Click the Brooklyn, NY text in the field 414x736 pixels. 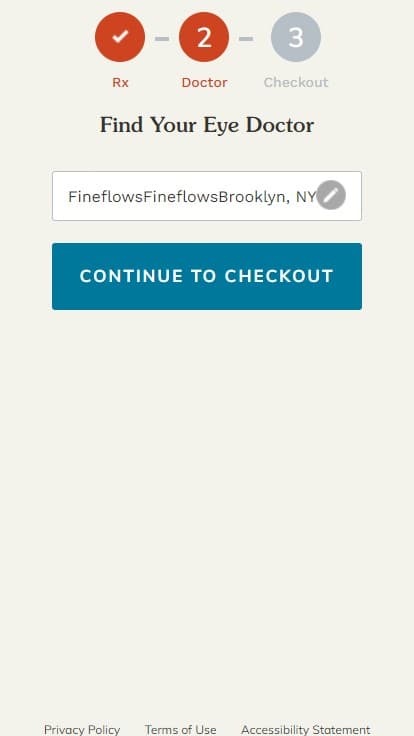(268, 197)
